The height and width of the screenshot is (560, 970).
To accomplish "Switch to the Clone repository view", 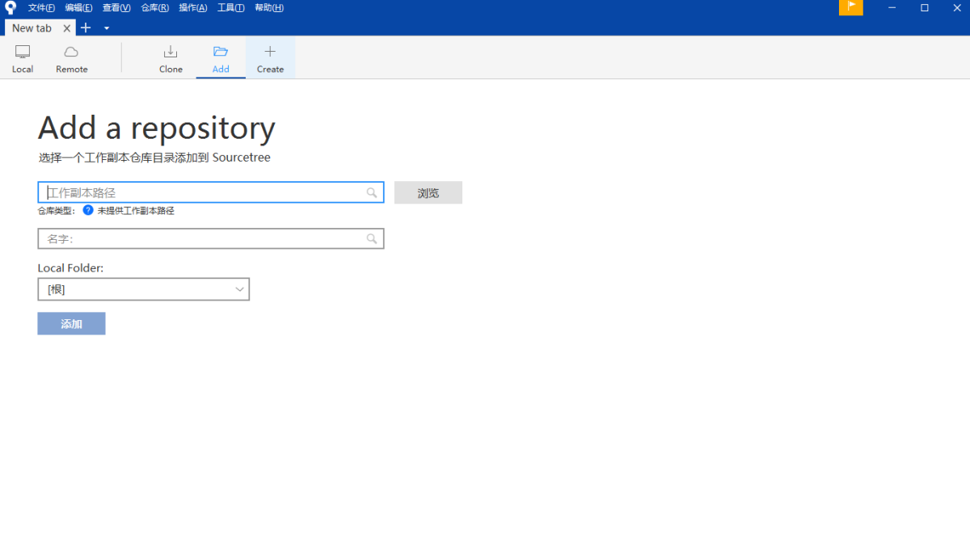I will pos(171,57).
